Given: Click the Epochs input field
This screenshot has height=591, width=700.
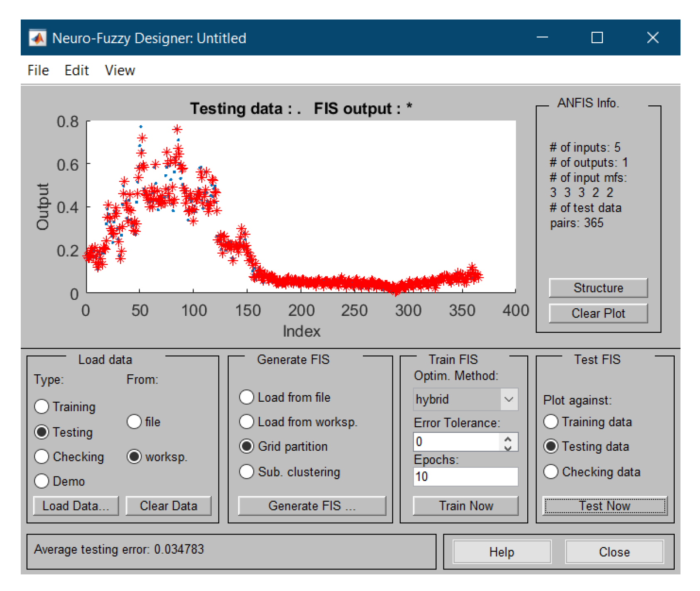Looking at the screenshot, I should point(466,476).
